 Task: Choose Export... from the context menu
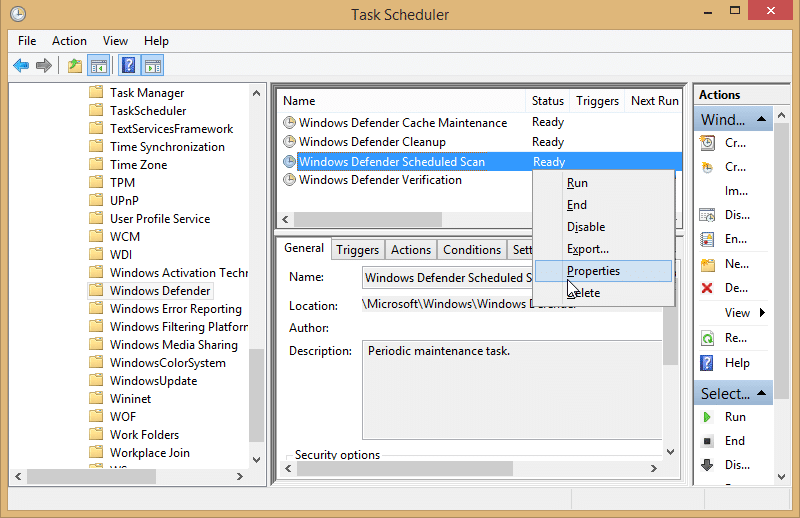pyautogui.click(x=604, y=249)
